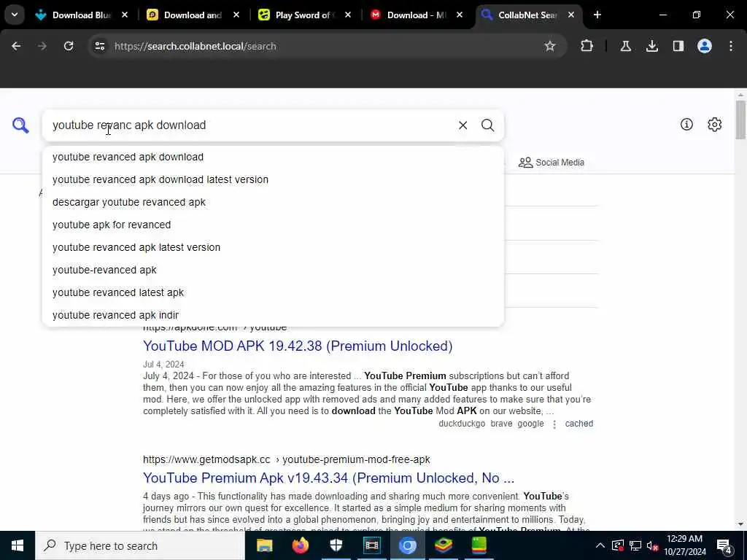The width and height of the screenshot is (747, 560).
Task: Close the Play Sword of tab
Action: pyautogui.click(x=348, y=15)
